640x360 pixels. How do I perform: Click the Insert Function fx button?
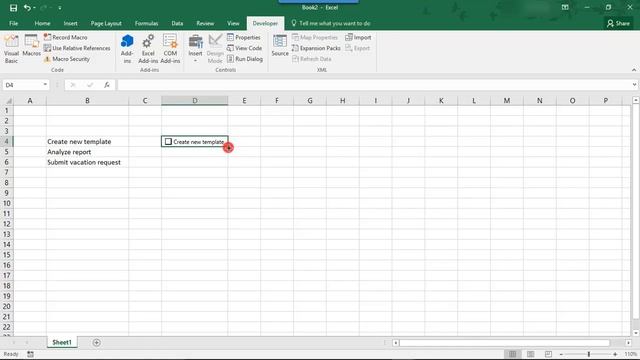click(x=107, y=84)
